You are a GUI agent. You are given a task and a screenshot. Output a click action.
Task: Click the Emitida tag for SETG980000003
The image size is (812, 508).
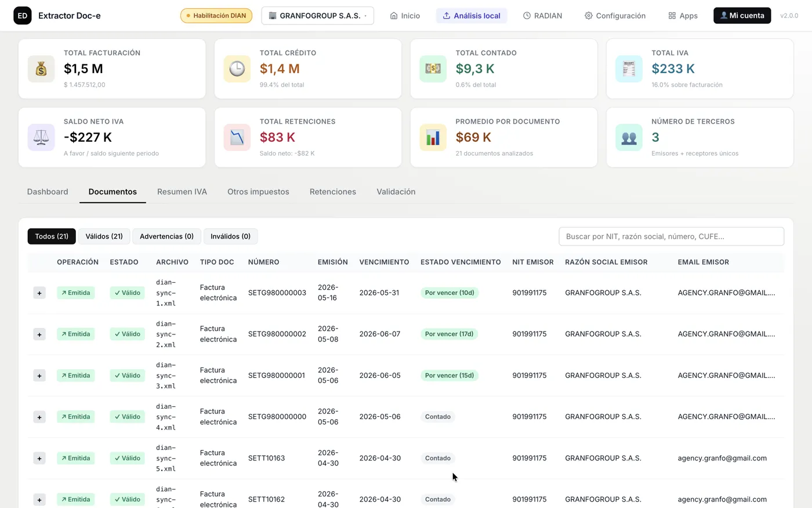coord(76,293)
